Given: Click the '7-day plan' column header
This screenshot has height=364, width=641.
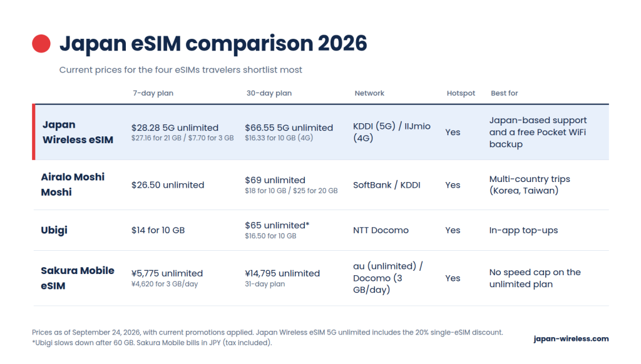Looking at the screenshot, I should point(153,93).
